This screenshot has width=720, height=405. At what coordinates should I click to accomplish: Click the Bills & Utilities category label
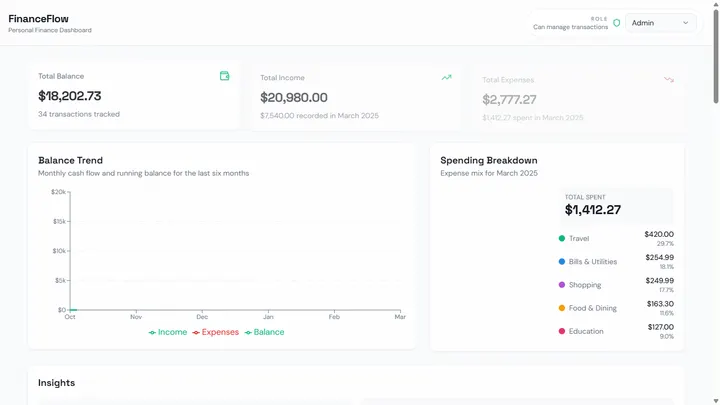[x=593, y=262]
